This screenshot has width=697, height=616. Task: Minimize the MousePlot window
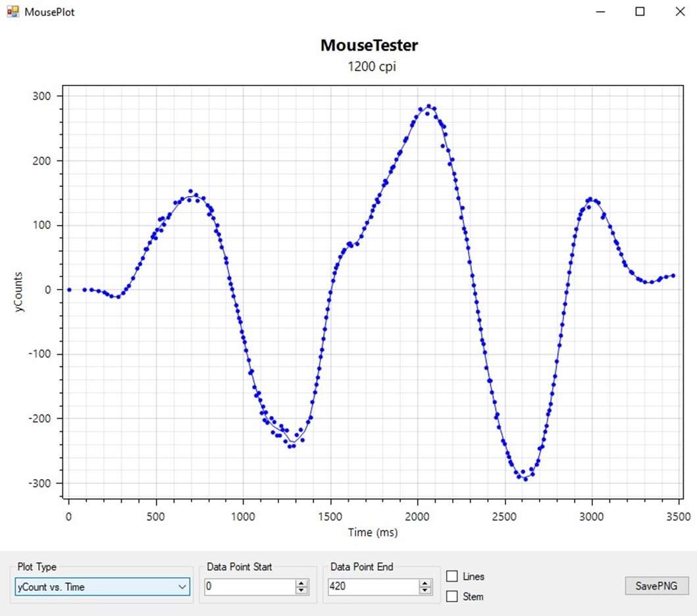[600, 12]
